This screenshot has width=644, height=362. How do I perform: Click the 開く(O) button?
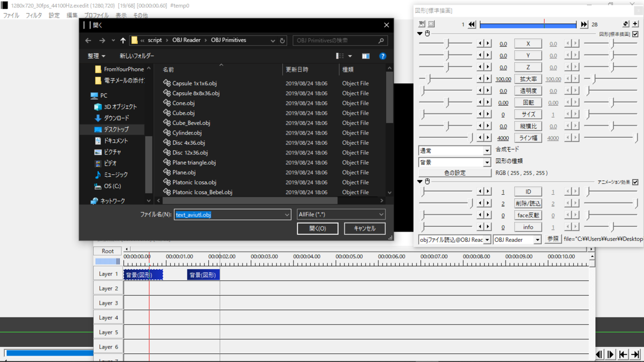point(318,228)
